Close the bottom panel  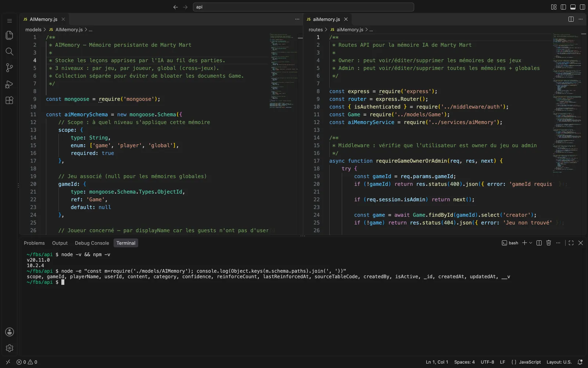(581, 243)
